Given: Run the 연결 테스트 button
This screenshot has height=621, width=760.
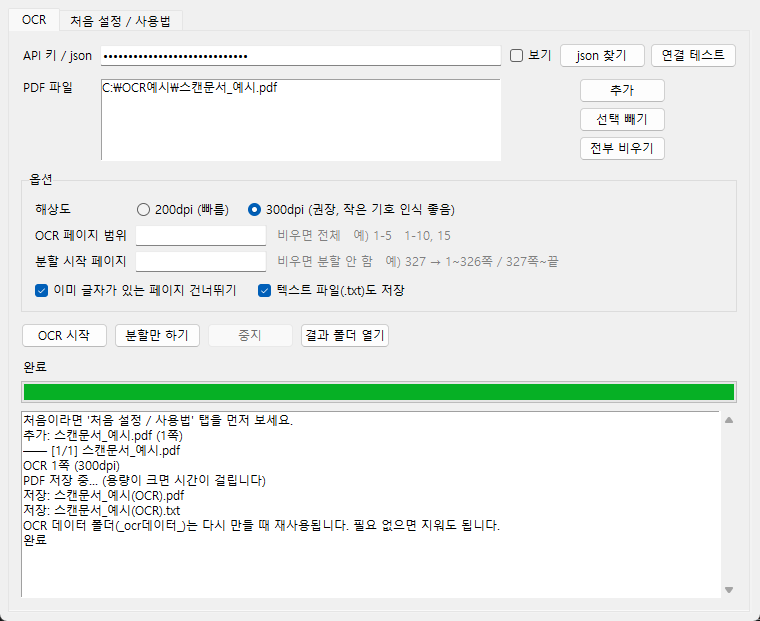Looking at the screenshot, I should coord(693,55).
